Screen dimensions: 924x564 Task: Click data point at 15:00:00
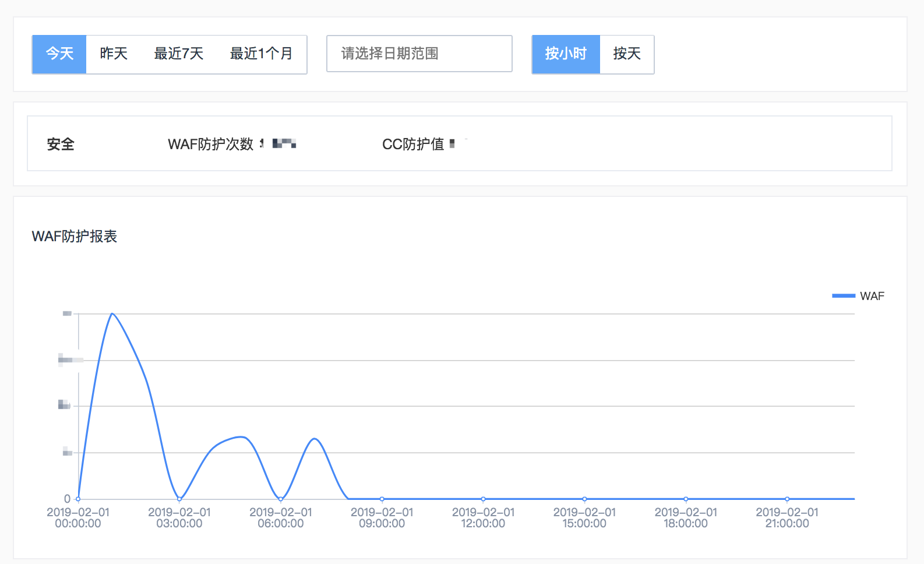pyautogui.click(x=584, y=499)
